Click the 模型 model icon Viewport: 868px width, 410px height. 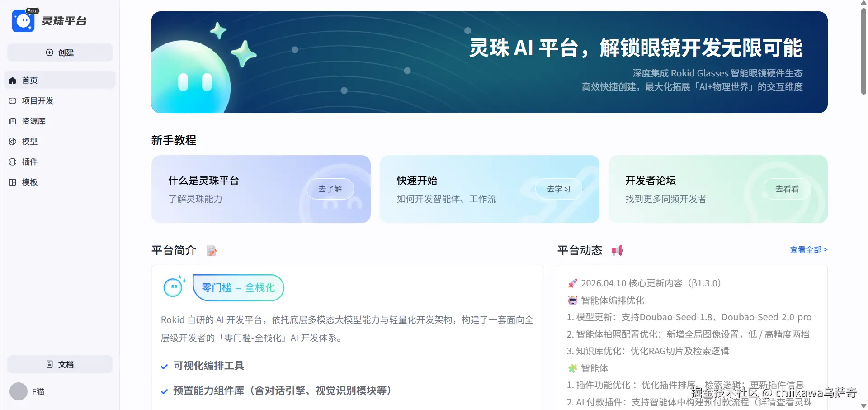(13, 142)
